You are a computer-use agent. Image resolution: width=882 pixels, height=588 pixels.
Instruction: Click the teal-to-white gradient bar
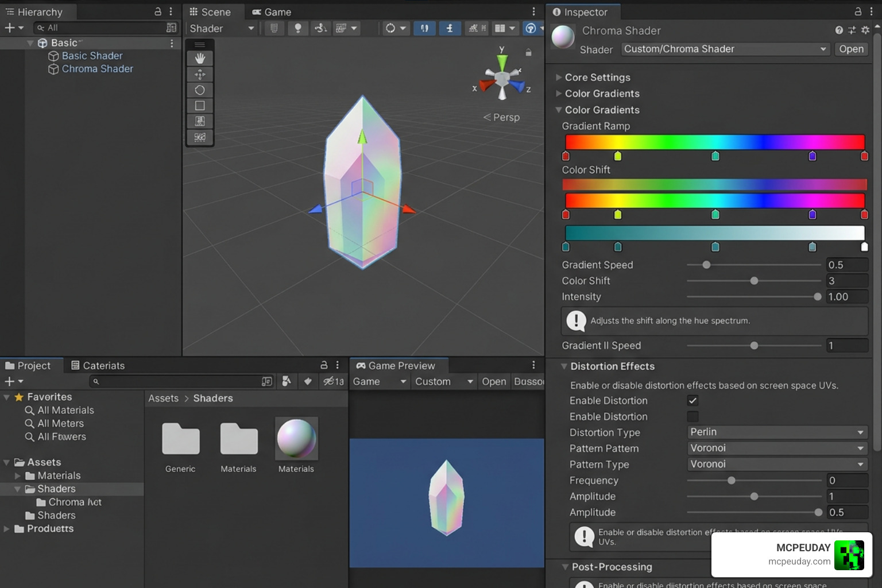tap(715, 233)
